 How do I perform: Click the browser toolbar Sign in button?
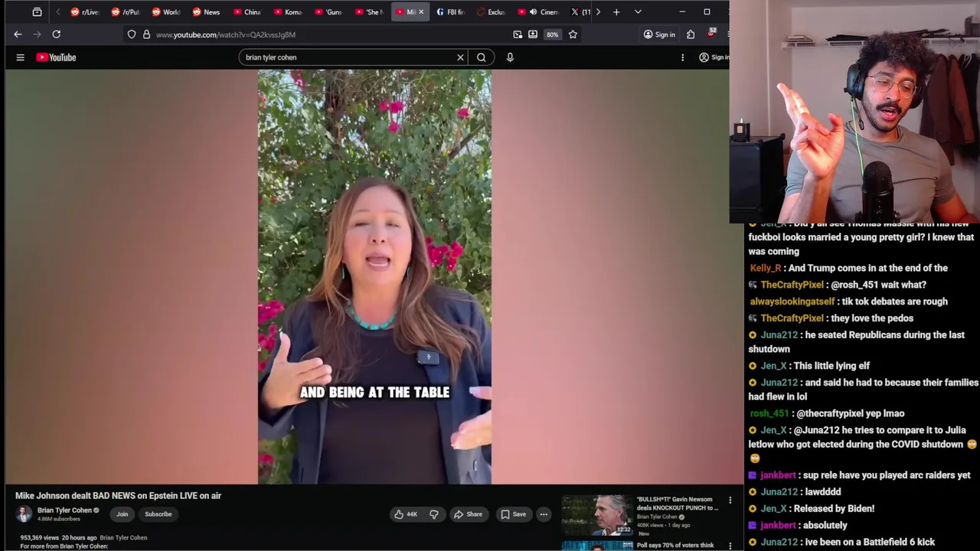pyautogui.click(x=659, y=34)
